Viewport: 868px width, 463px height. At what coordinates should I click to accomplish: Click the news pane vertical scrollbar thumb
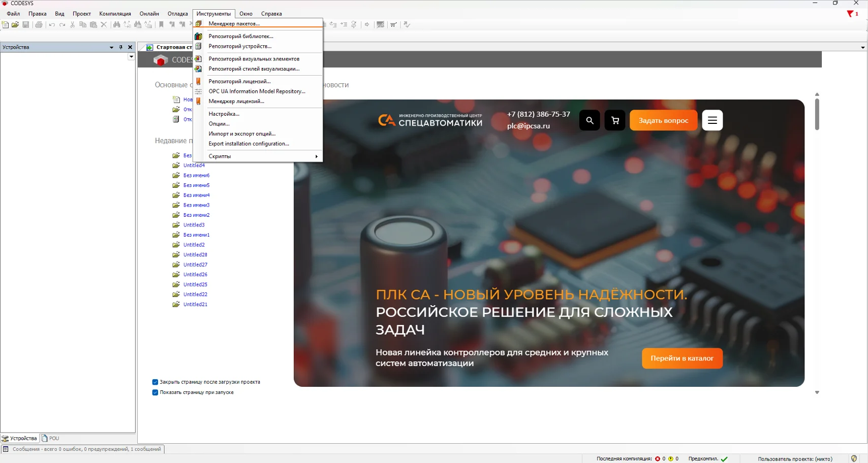[x=817, y=114]
